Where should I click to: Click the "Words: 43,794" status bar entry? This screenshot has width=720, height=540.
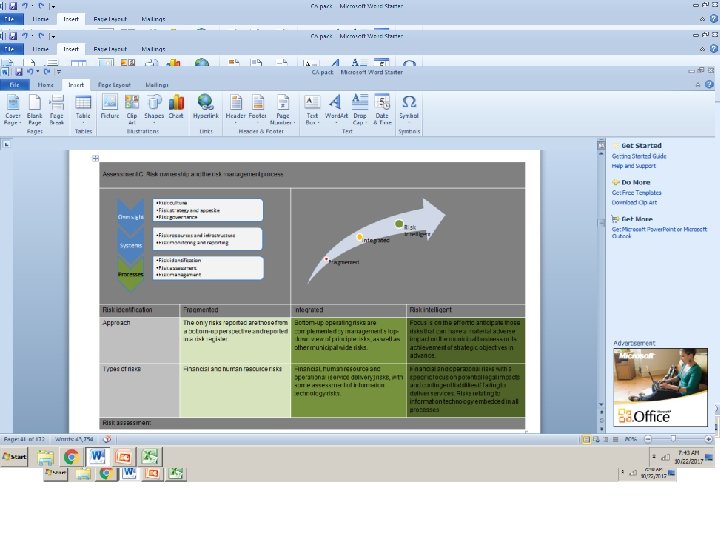pyautogui.click(x=74, y=439)
